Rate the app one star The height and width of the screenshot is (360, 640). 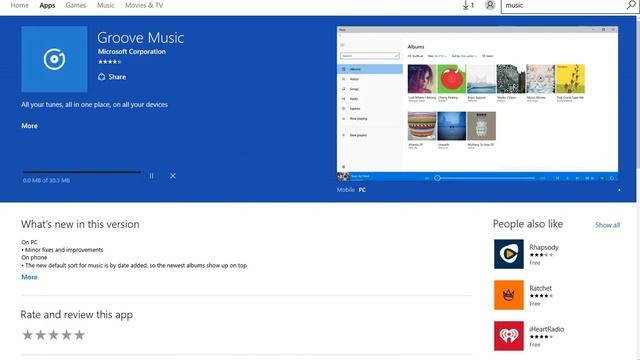(x=27, y=335)
